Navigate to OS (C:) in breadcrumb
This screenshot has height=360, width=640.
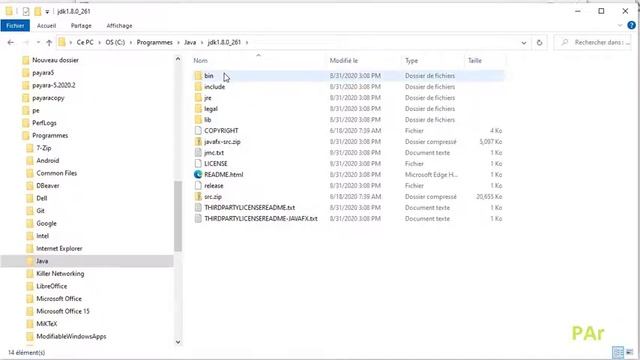pyautogui.click(x=115, y=42)
